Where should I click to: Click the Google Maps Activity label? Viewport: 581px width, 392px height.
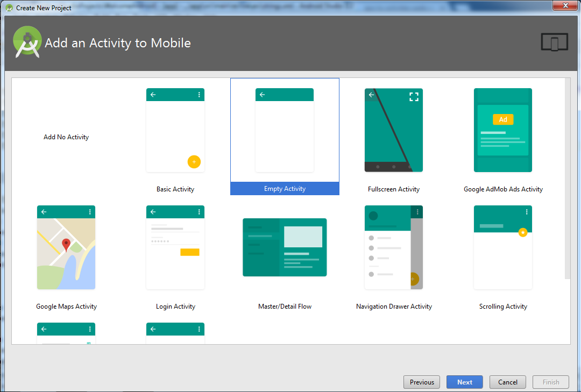tap(66, 307)
